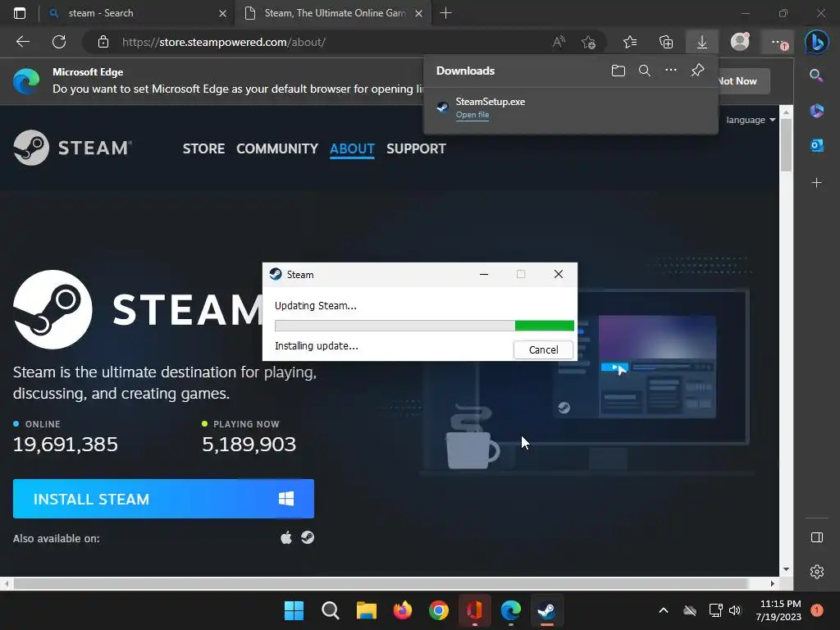Open Microsoft 365 sidebar icon

(x=816, y=111)
